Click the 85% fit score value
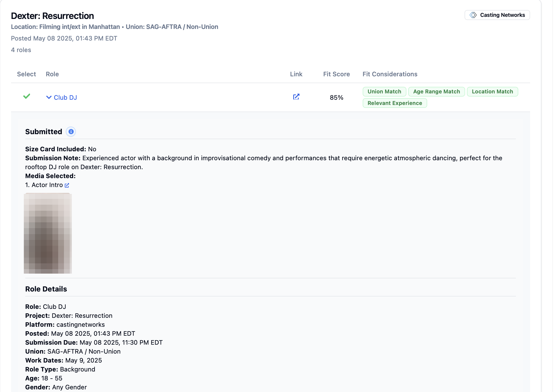The image size is (558, 392). coord(336,98)
